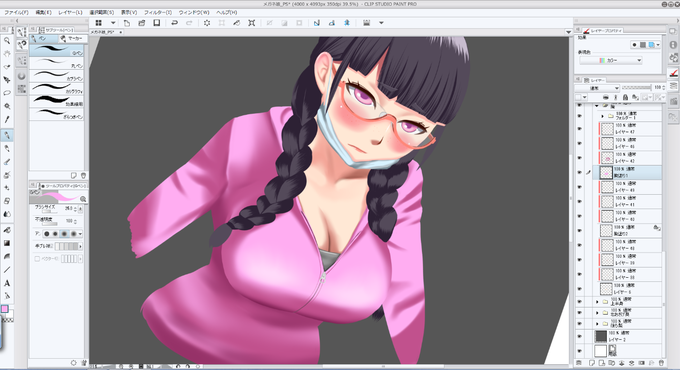The image size is (680, 370).
Task: Select the Text (A) tool
Action: (7, 283)
